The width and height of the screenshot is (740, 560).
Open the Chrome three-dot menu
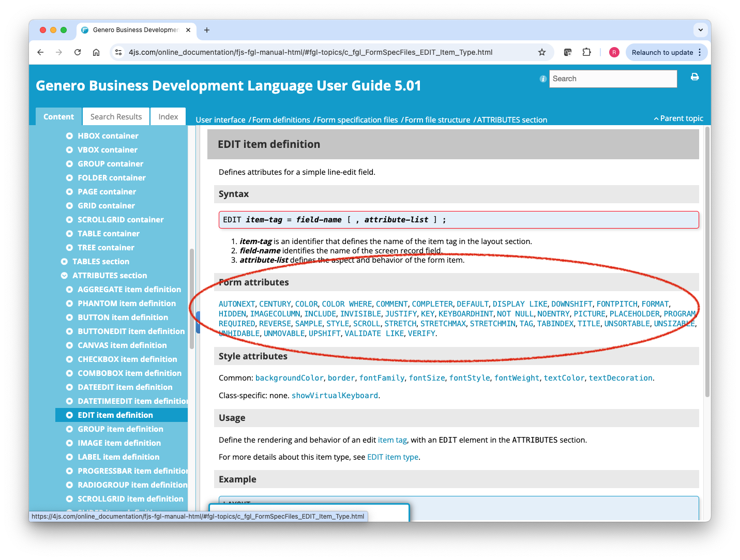coord(700,52)
